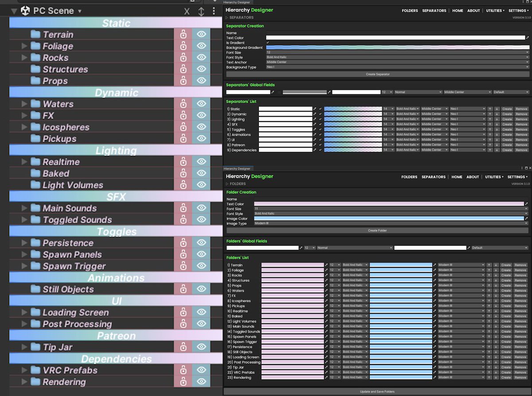Screen dimensions: 532x396
Task: Click the Separator Creation Background Gradient bar
Action: tap(398, 47)
